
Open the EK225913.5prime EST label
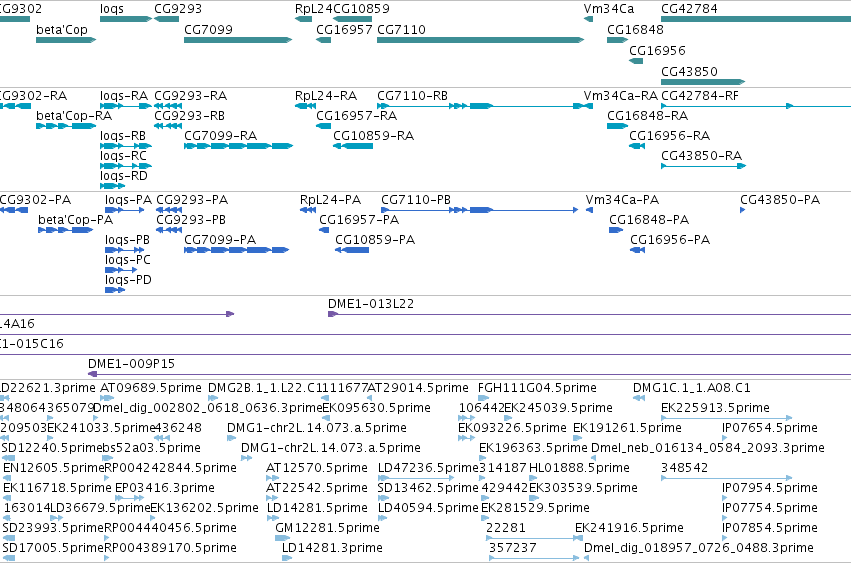(715, 408)
